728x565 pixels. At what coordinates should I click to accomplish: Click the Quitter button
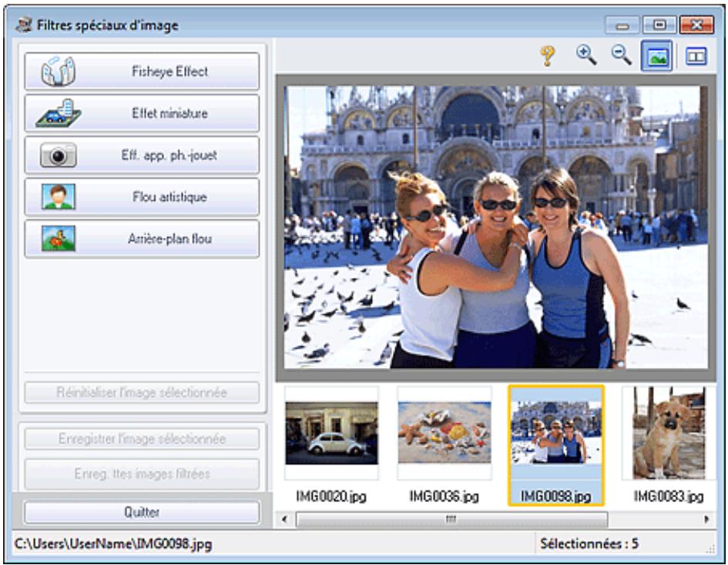(142, 512)
